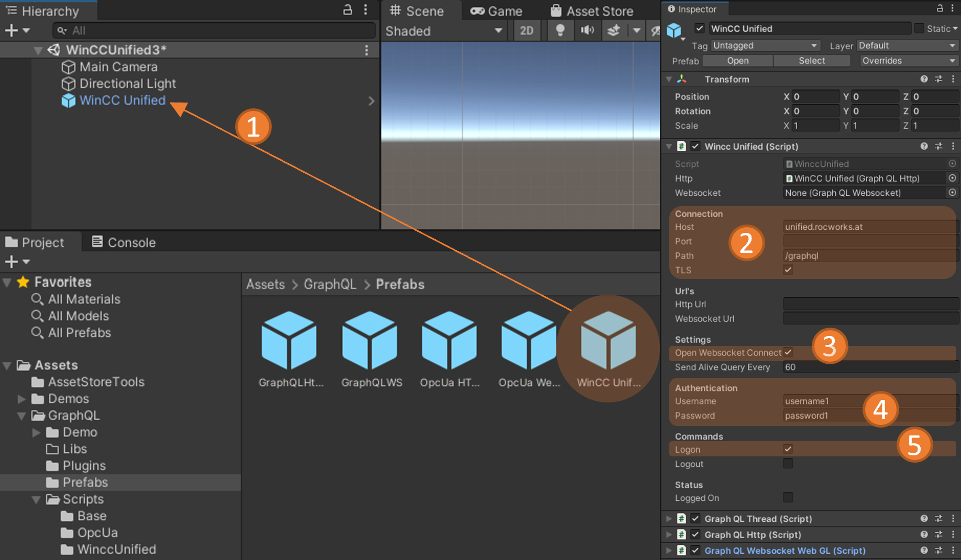Click the Project create plus button
The height and width of the screenshot is (560, 961).
coord(12,261)
